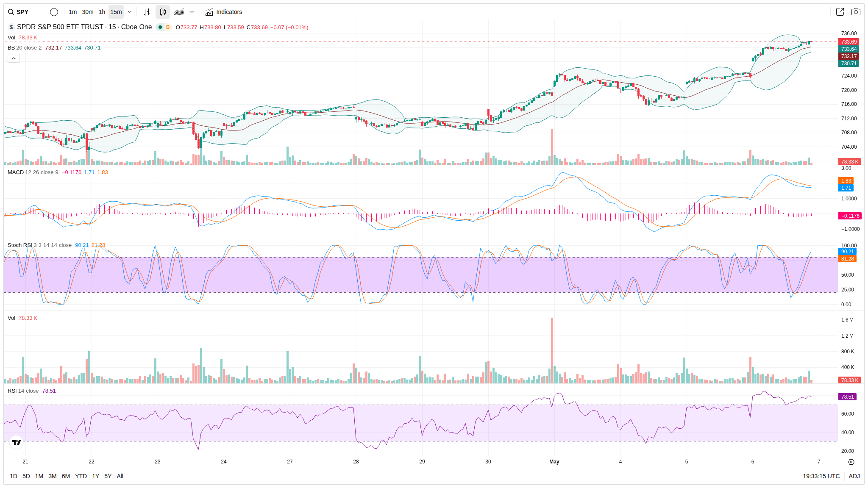Screen dimensions: 868x488
Task: Expand the chart style dropdown arrow
Action: click(192, 12)
